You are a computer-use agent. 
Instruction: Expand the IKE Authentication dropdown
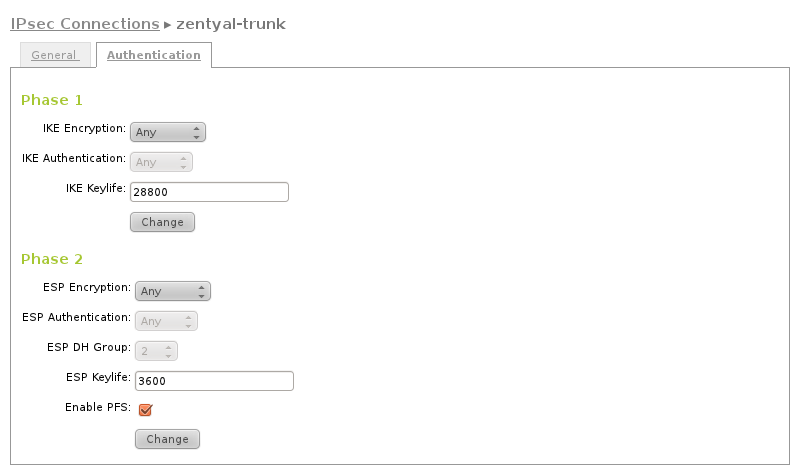(161, 161)
